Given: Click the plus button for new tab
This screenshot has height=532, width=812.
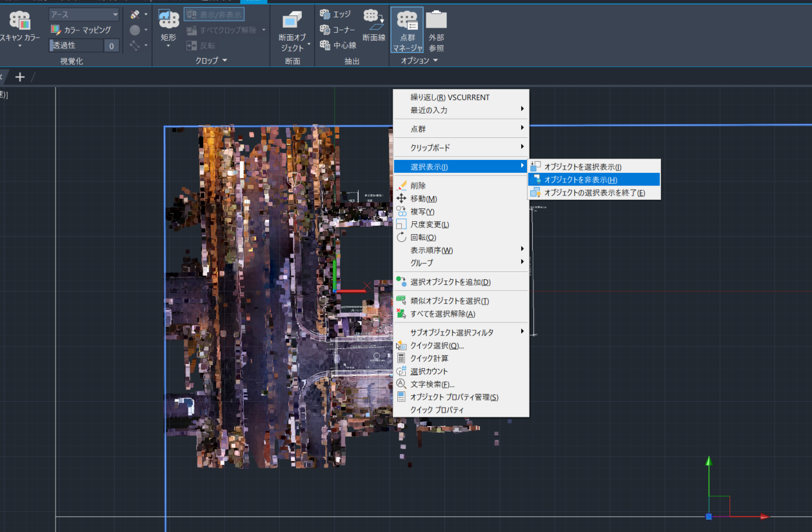Looking at the screenshot, I should [20, 77].
